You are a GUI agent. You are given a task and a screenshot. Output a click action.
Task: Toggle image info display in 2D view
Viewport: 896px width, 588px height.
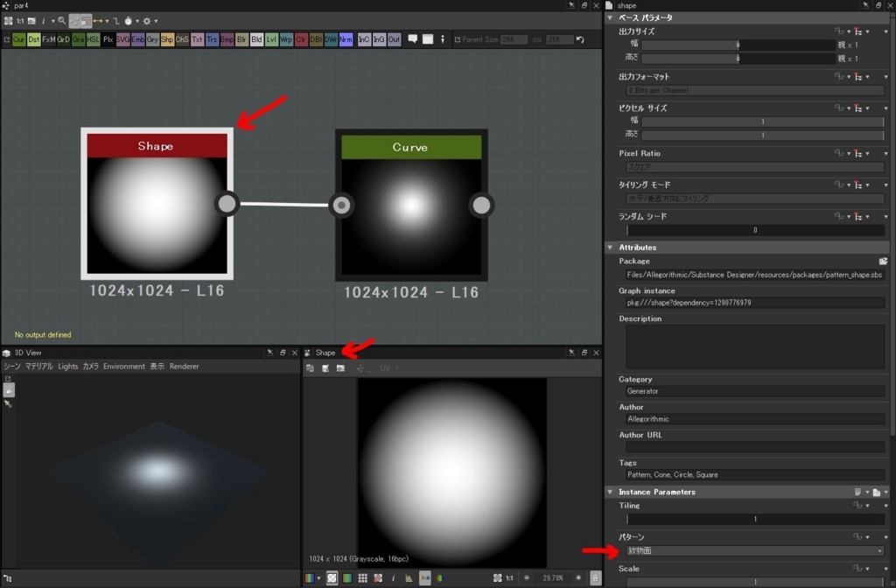[393, 578]
